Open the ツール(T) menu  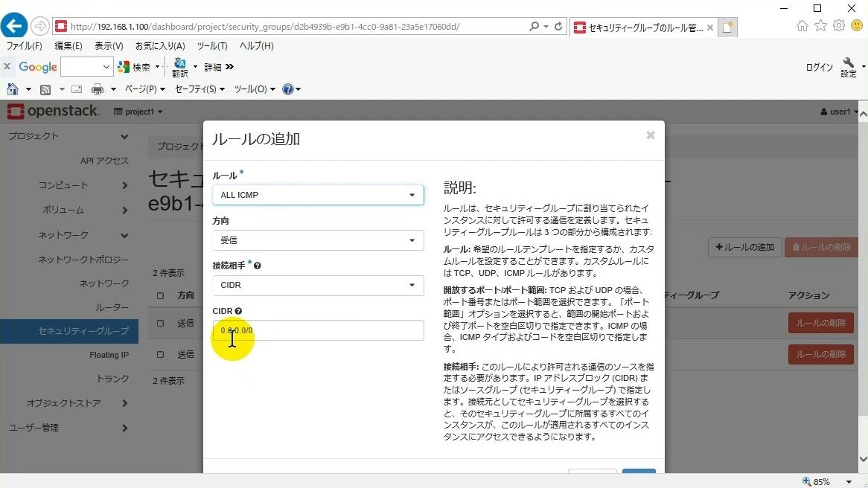click(x=212, y=46)
